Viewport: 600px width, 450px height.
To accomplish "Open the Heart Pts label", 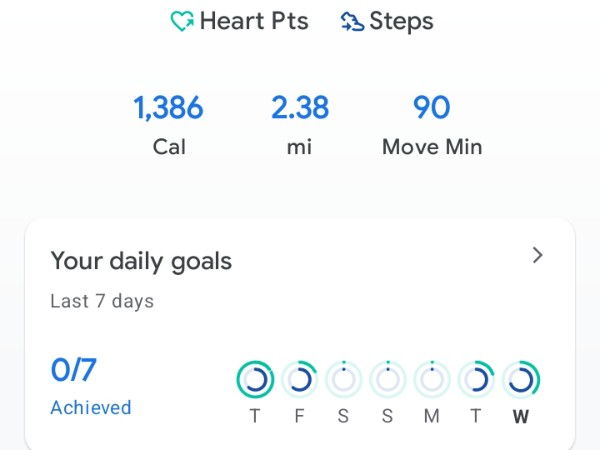I will pos(254,22).
